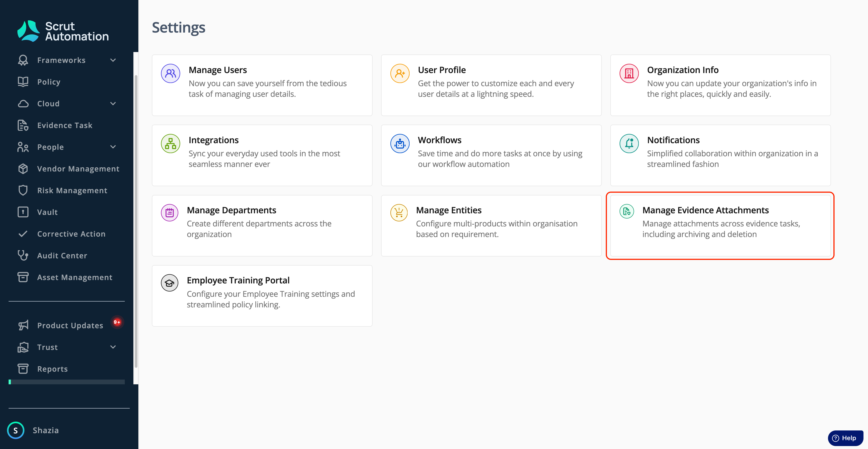Click the Manage Evidence Attachments document icon
Screen dimensions: 868x449
627,211
